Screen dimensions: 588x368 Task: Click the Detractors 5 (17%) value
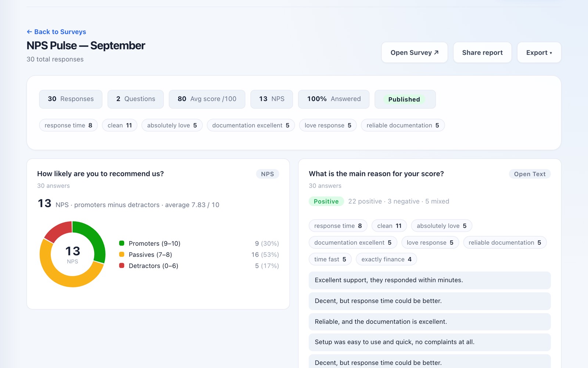[267, 266]
